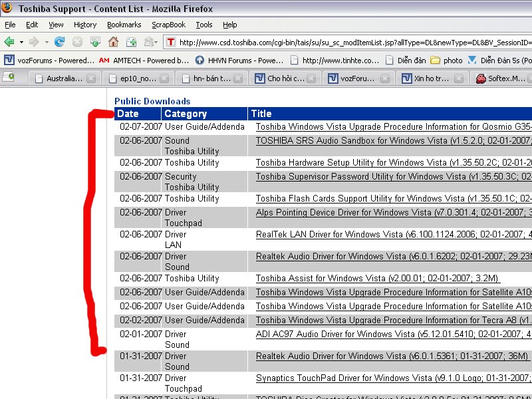Open the History menu
Image resolution: width=532 pixels, height=399 pixels.
point(85,25)
